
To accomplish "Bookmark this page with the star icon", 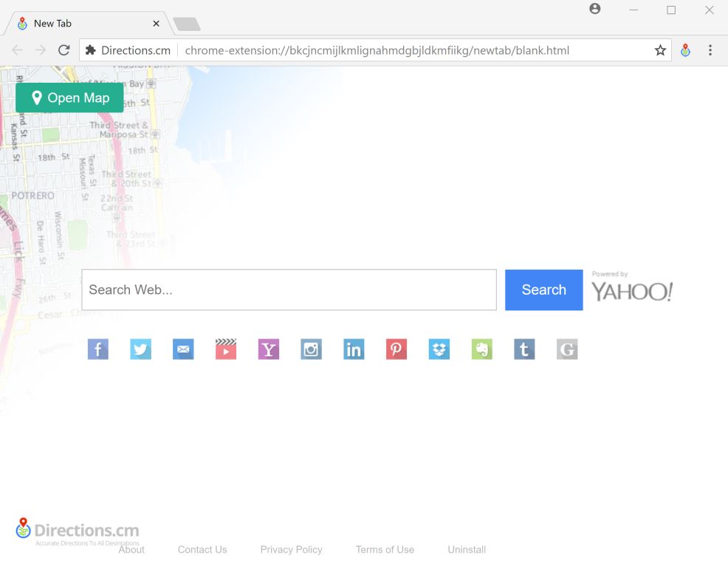I will pos(660,50).
